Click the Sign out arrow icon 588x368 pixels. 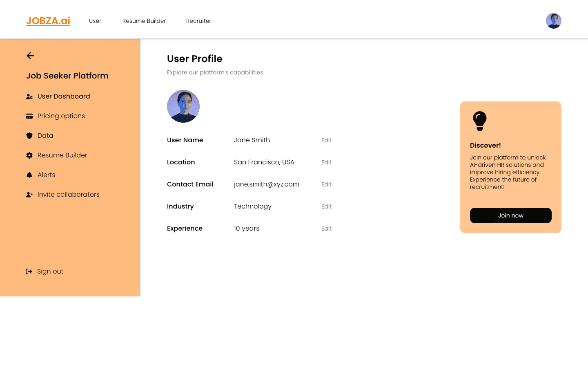(29, 272)
